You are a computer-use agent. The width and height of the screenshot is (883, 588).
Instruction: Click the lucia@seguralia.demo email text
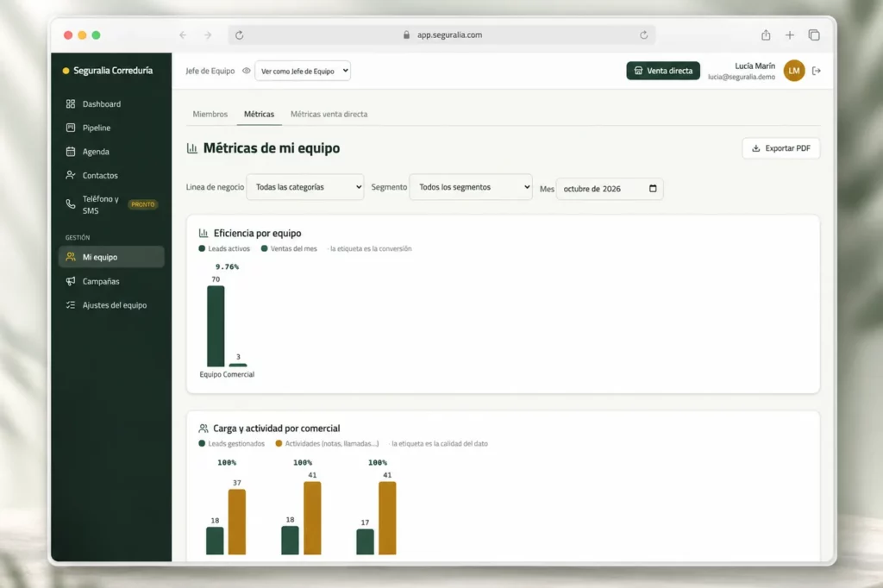[x=741, y=77]
